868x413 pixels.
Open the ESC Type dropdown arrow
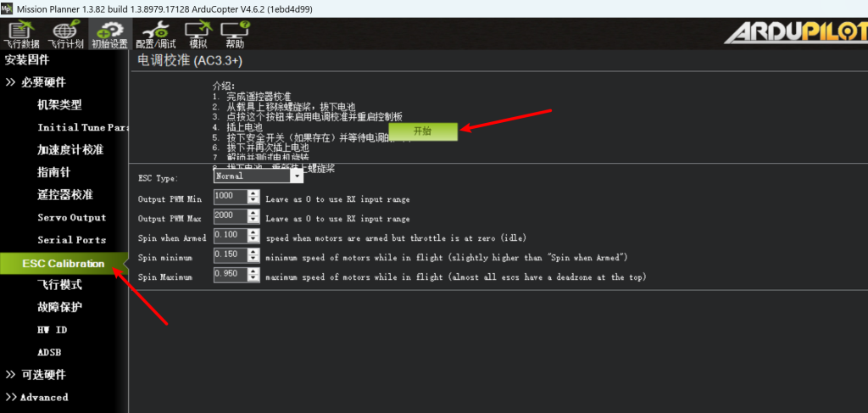click(x=298, y=176)
